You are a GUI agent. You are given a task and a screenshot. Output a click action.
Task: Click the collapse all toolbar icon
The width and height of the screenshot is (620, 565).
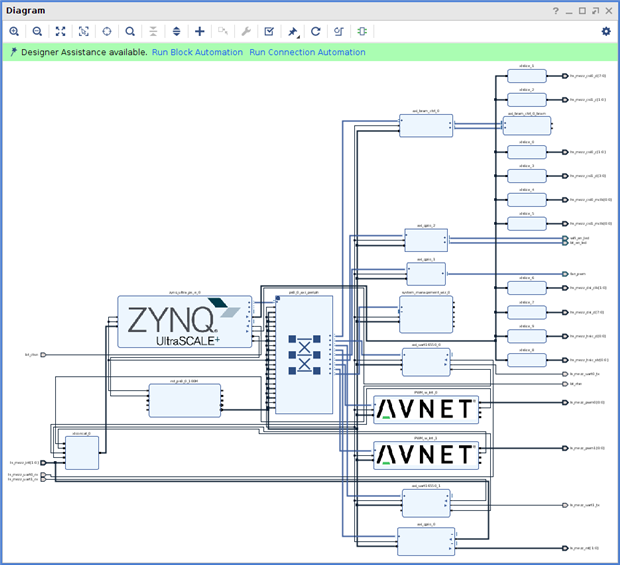(x=153, y=31)
